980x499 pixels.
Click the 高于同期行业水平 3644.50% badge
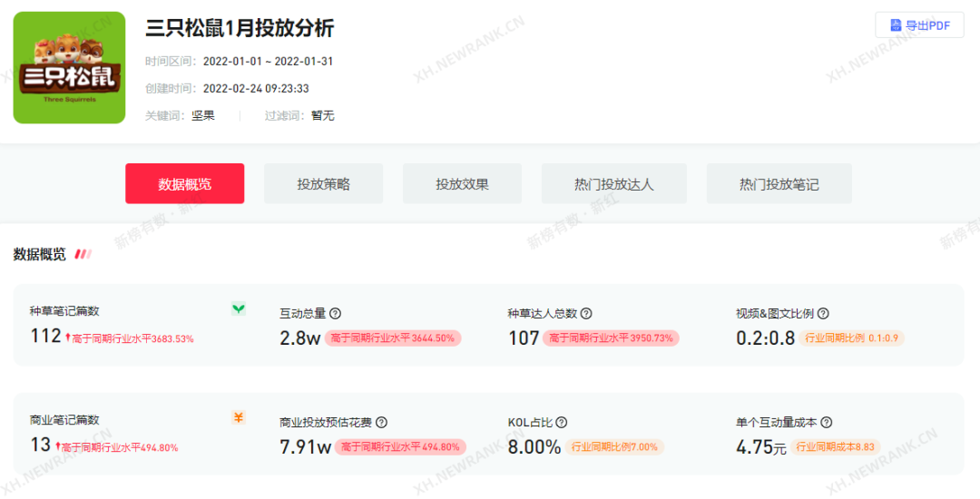393,338
